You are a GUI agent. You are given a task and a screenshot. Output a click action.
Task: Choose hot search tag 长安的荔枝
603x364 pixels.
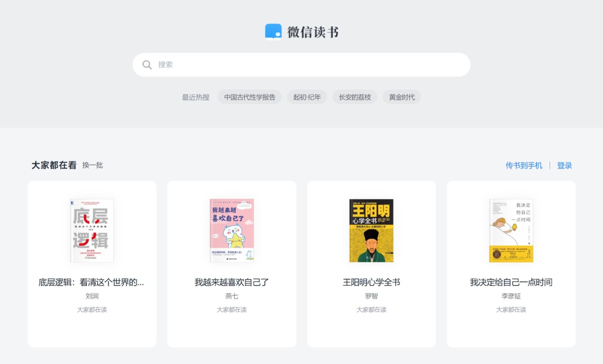(355, 97)
